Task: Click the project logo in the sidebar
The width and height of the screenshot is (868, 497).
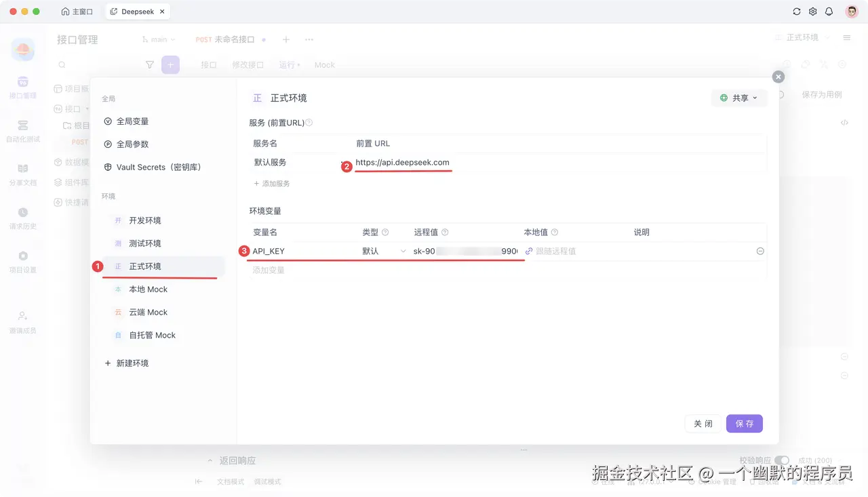Action: 23,49
